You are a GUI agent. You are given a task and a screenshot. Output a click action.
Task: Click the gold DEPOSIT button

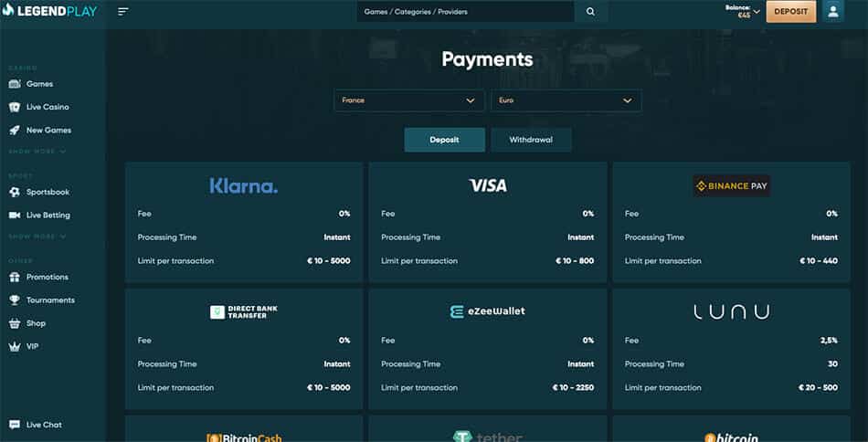[x=791, y=12]
